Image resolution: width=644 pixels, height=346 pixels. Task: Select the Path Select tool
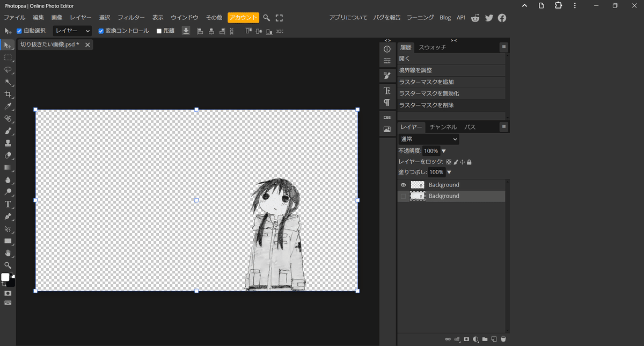(8, 228)
